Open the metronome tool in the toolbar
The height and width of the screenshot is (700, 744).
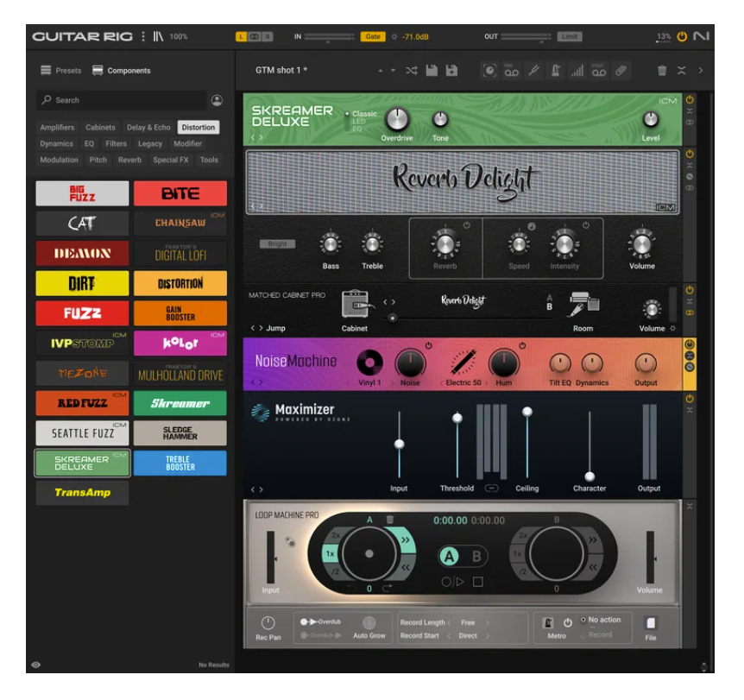pos(556,71)
